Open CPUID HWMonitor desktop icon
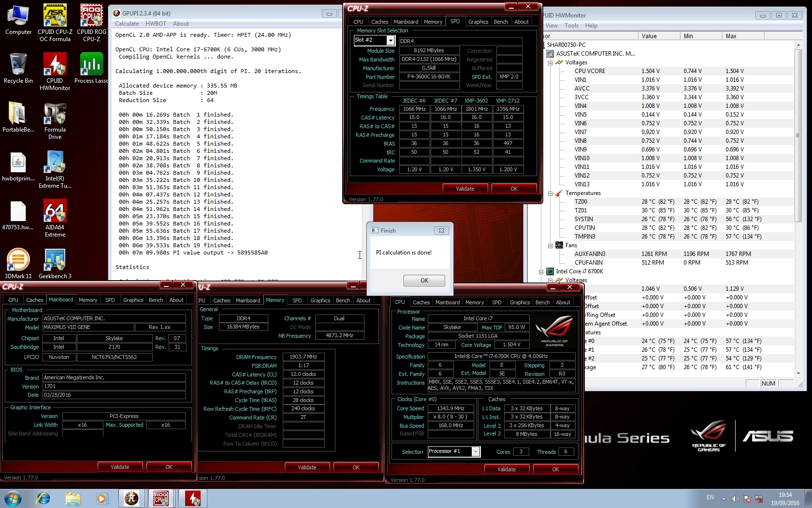 (55, 72)
